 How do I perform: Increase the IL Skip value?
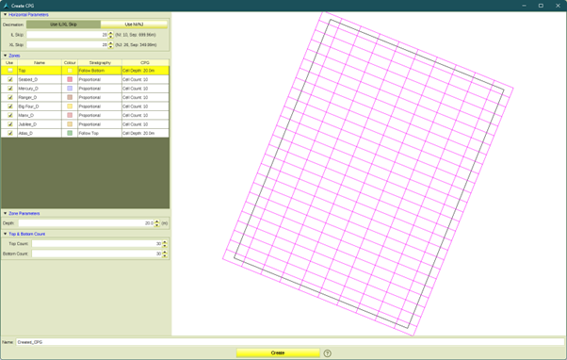tap(111, 33)
